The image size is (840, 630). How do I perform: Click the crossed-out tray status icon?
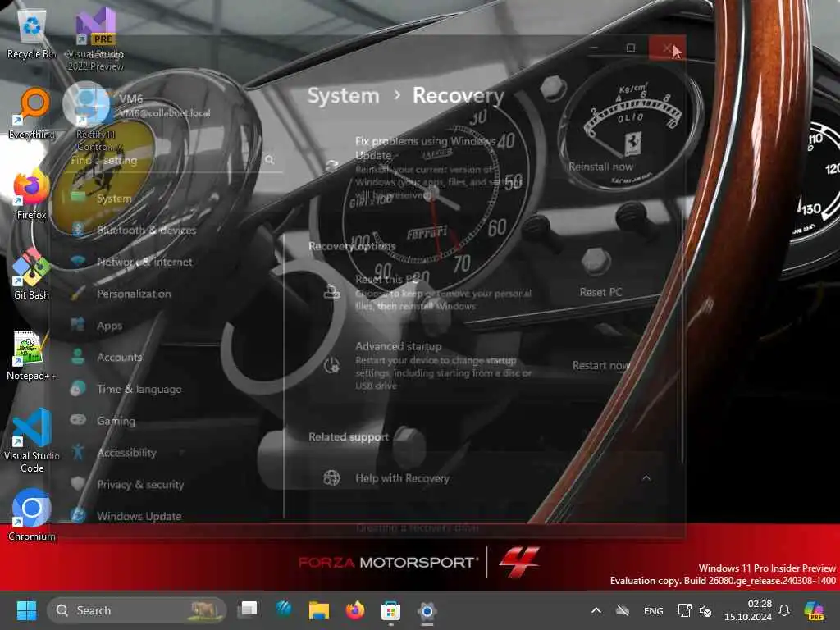(x=622, y=610)
